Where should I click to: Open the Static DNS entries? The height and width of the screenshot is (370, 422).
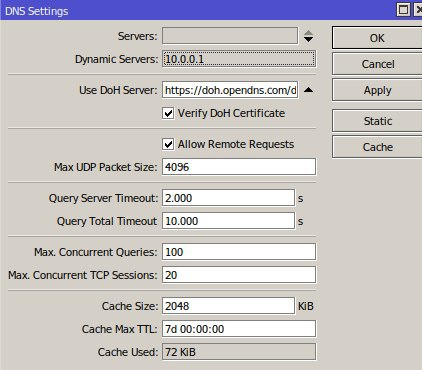coord(377,121)
